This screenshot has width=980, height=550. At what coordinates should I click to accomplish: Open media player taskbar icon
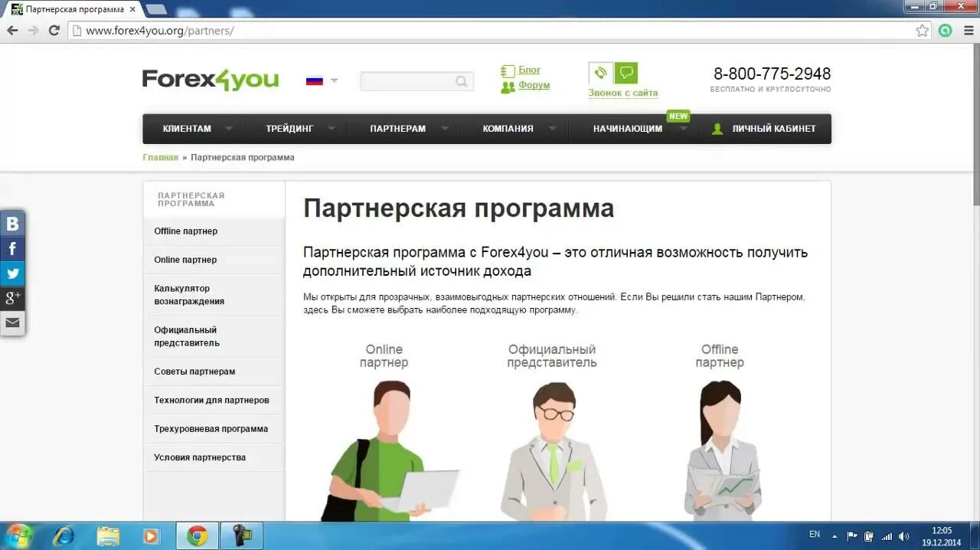click(152, 536)
